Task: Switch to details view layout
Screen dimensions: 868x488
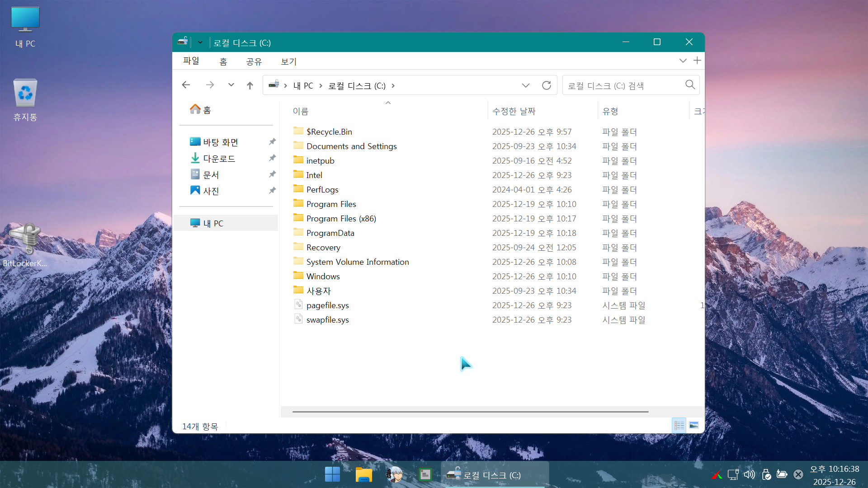Action: coord(679,425)
